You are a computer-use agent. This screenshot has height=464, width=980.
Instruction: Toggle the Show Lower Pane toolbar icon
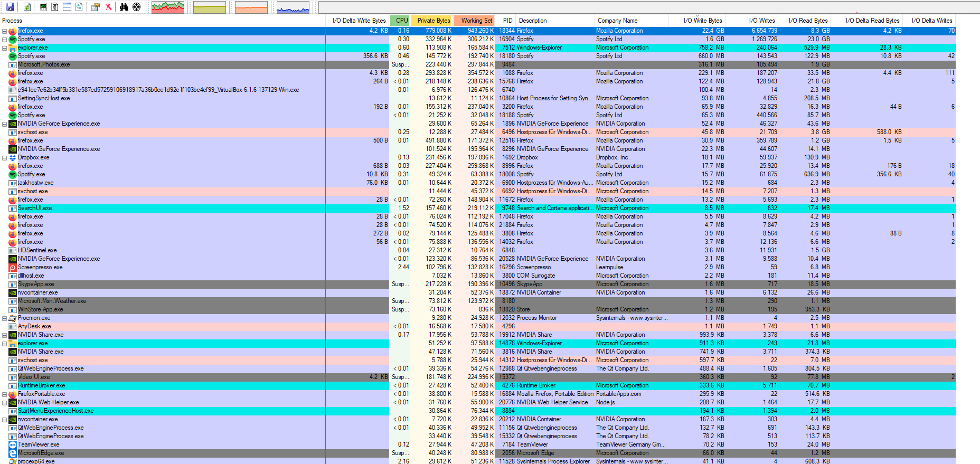(67, 7)
